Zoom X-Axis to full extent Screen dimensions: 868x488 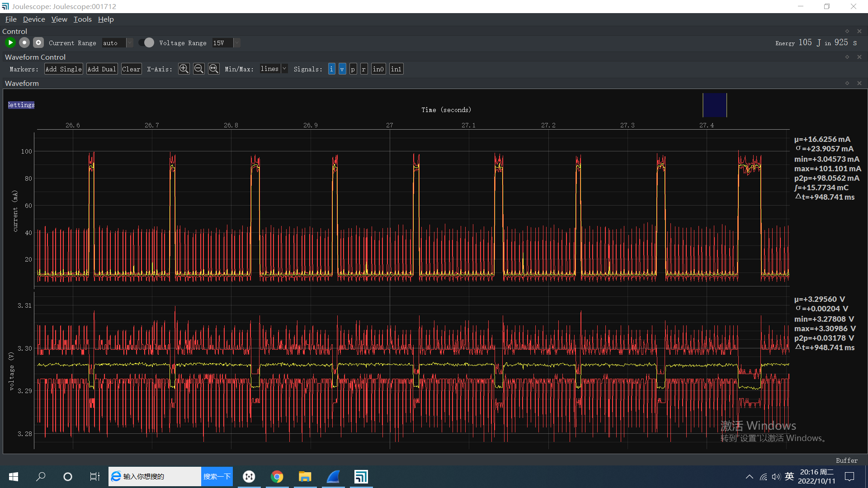coord(214,69)
